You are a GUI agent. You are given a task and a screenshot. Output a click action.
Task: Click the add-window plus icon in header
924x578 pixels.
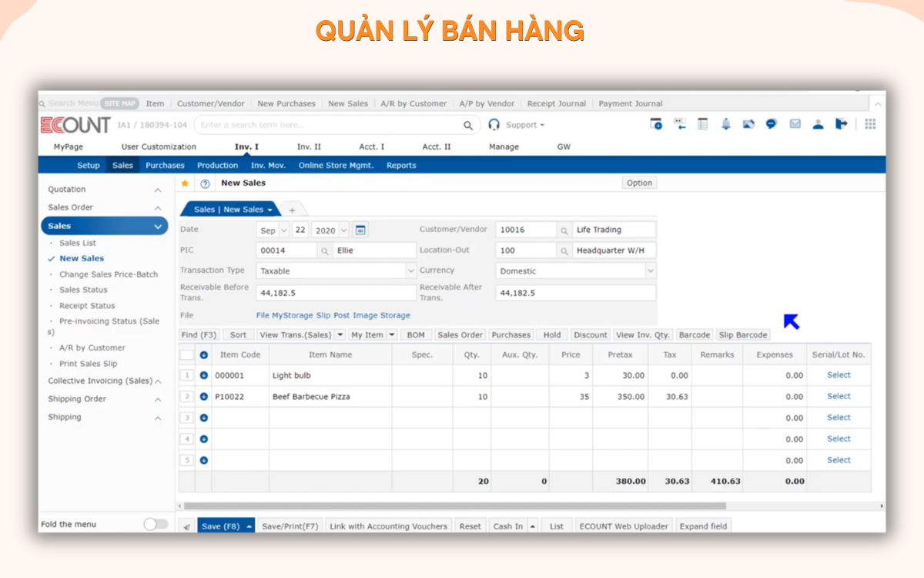[656, 124]
